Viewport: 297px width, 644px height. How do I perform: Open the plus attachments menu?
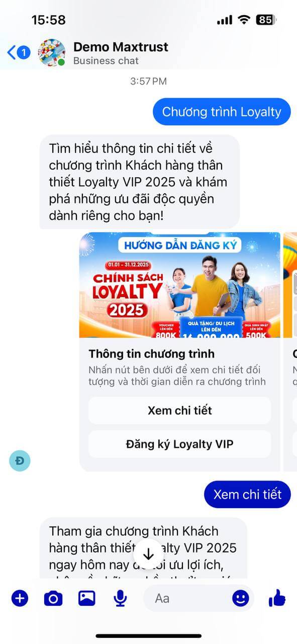click(x=20, y=598)
